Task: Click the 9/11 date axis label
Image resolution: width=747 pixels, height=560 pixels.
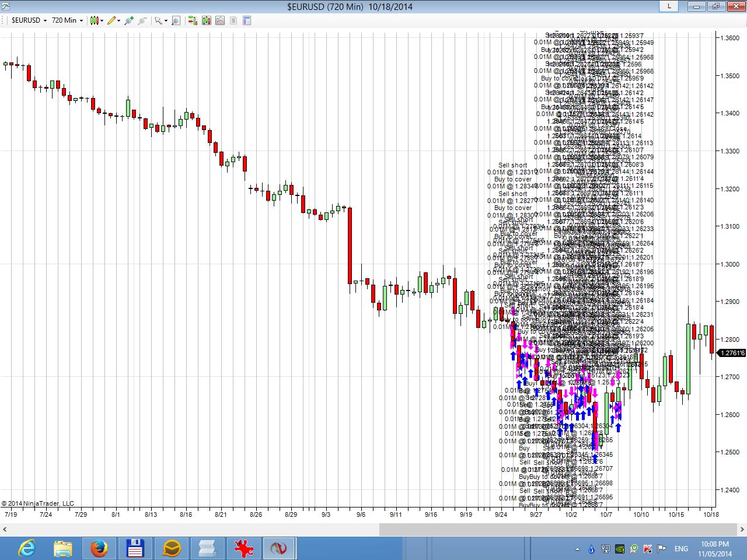Action: pos(396,514)
